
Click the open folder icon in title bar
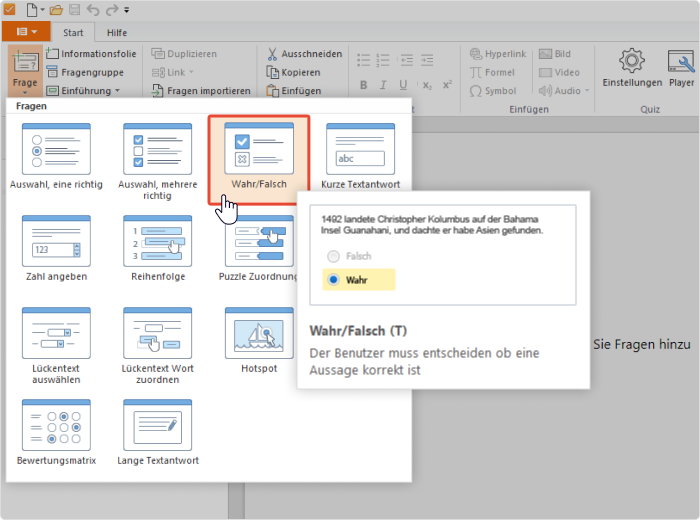click(56, 9)
